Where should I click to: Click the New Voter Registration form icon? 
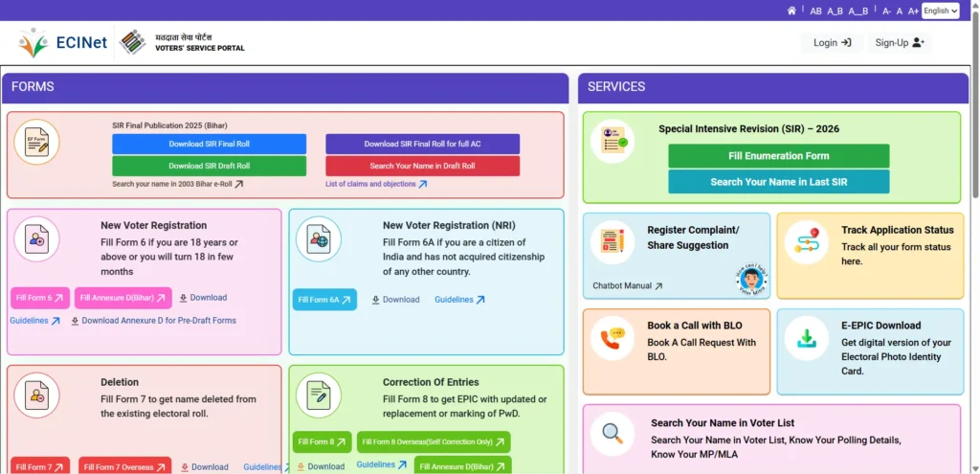36,239
